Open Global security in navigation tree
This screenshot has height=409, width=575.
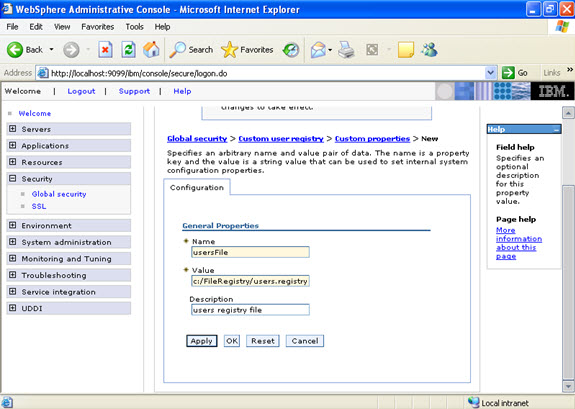point(59,194)
